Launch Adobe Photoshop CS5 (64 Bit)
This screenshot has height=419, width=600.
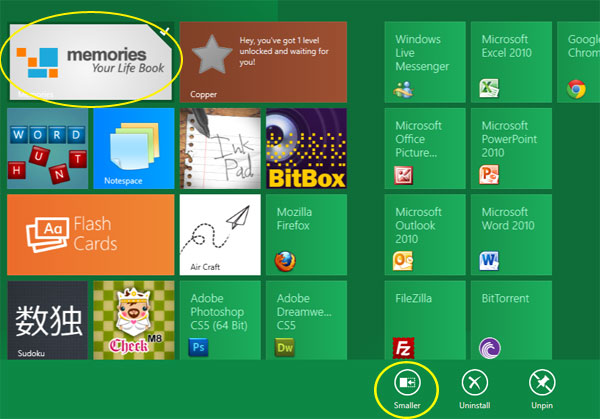coord(220,320)
